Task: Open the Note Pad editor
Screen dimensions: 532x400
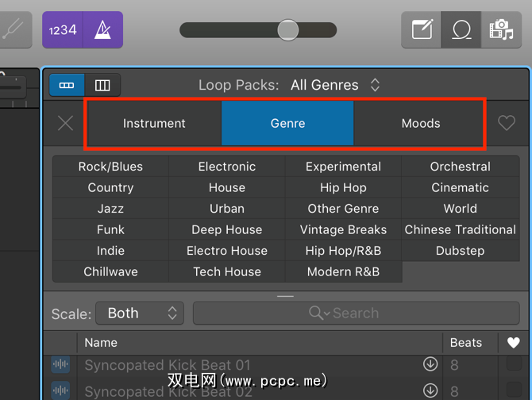Action: point(422,30)
